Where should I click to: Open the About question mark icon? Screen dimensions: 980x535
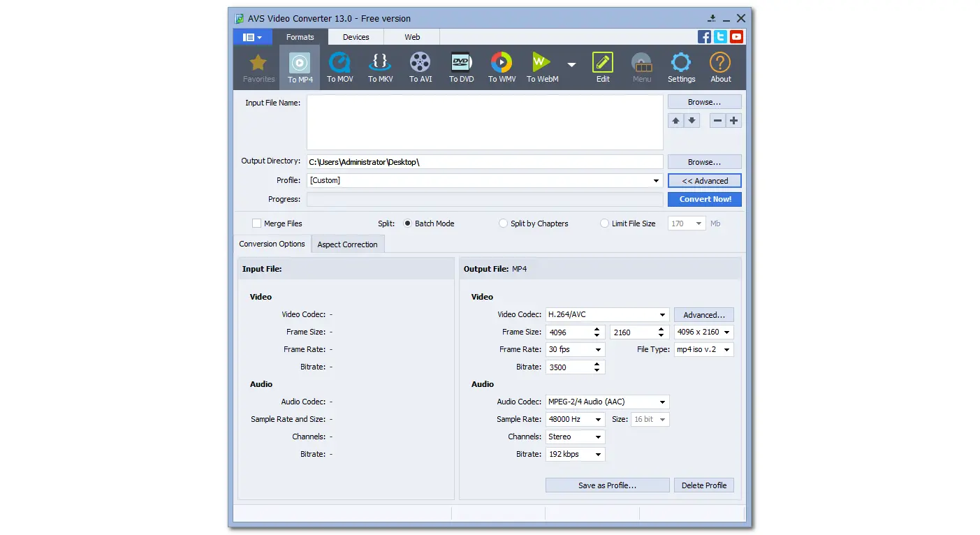(x=720, y=68)
